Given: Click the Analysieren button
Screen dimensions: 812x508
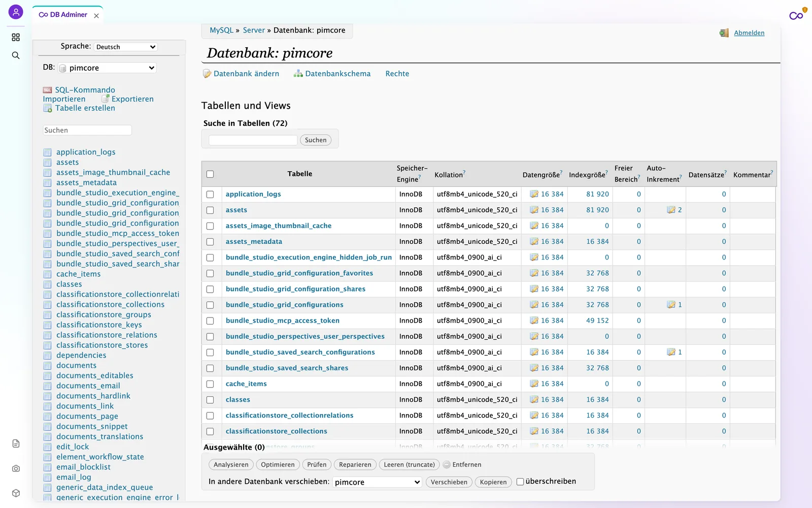Looking at the screenshot, I should click(231, 464).
